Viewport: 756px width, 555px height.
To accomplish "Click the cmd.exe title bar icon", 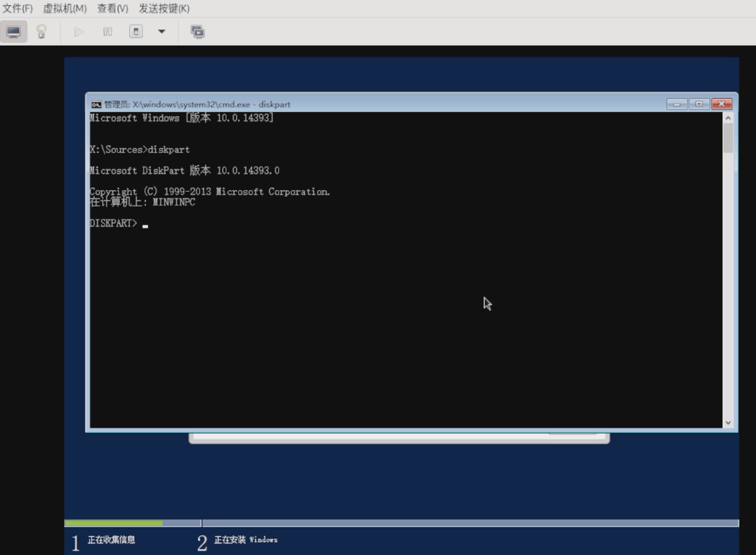I will coord(96,104).
